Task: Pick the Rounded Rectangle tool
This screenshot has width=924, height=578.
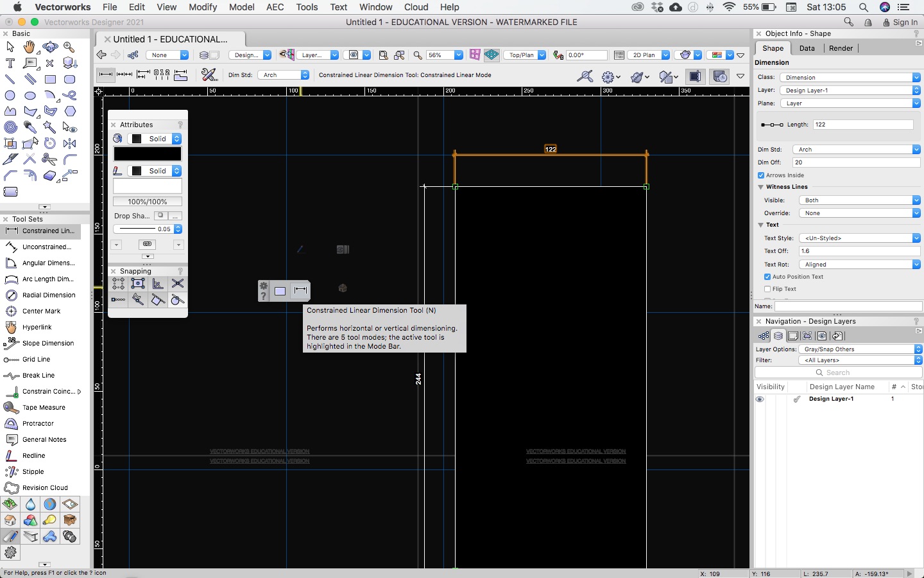Action: click(70, 79)
